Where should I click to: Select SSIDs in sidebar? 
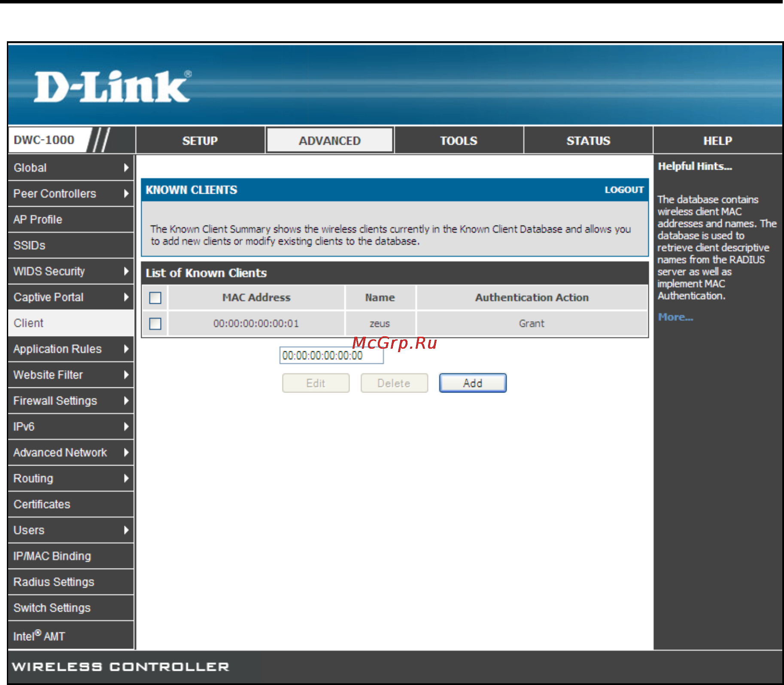coord(71,245)
